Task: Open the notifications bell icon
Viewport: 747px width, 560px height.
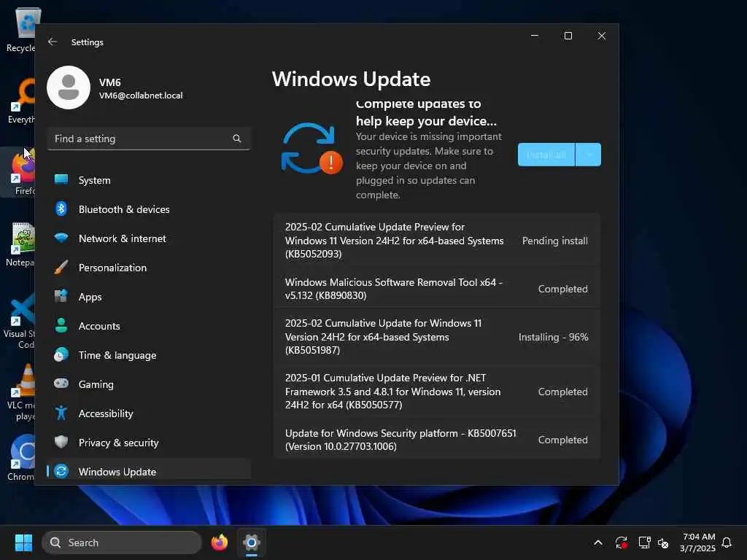Action: click(x=727, y=542)
